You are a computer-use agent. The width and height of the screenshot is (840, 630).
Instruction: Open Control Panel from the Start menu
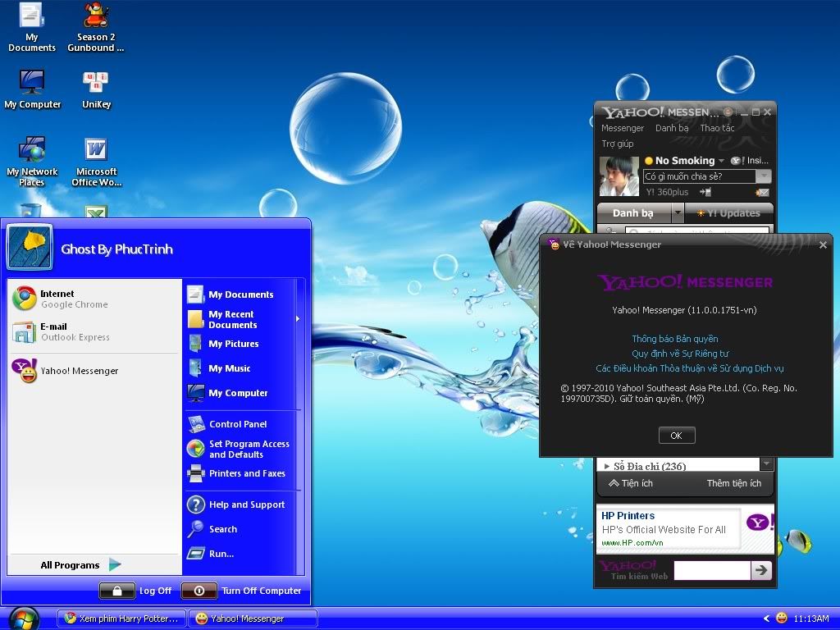pyautogui.click(x=237, y=424)
